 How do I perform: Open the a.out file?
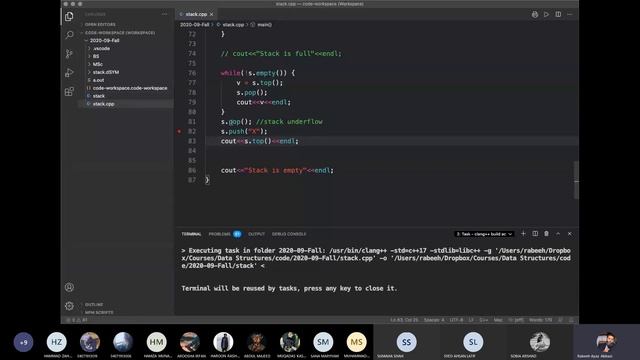tap(98, 80)
